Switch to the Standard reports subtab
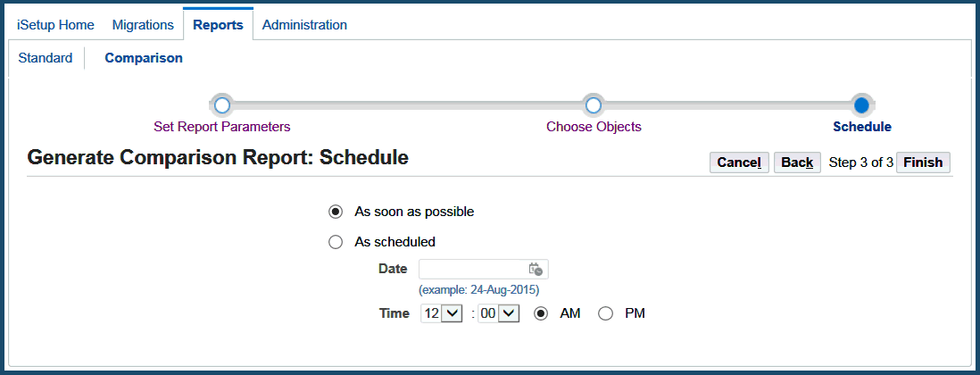The image size is (980, 375). 46,58
